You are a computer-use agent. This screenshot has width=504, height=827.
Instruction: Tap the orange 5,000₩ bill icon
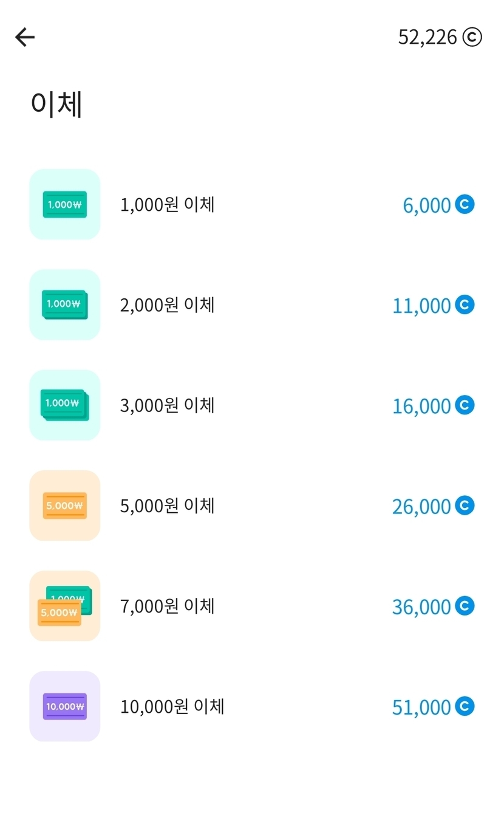64,506
